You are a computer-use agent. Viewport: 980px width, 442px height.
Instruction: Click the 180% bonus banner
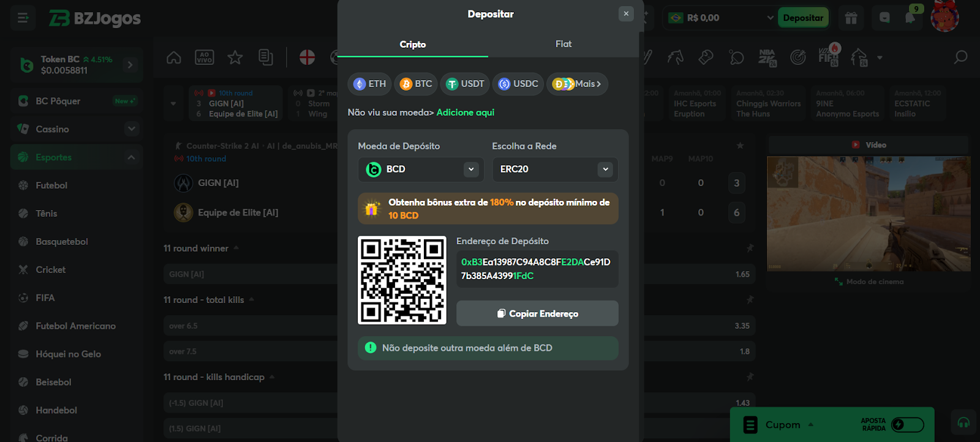[x=488, y=209]
